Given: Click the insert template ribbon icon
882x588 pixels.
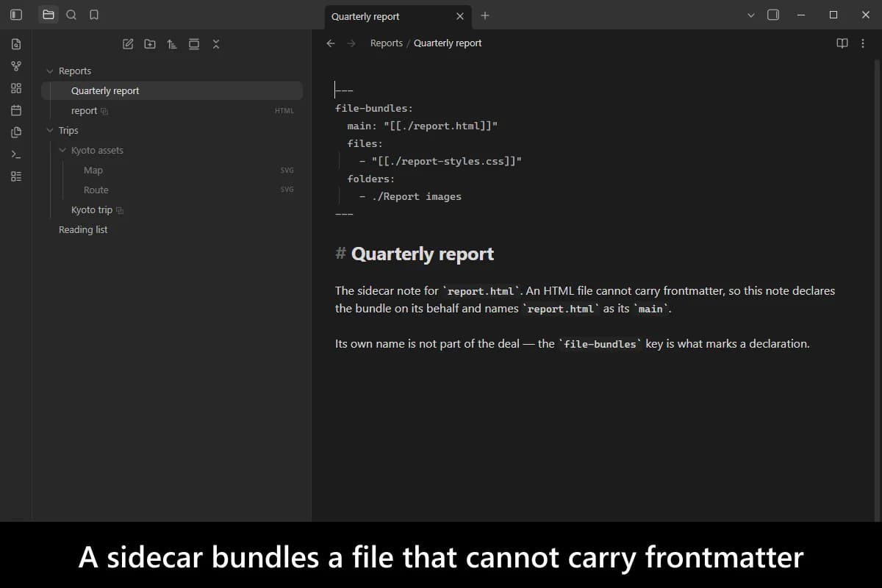Looking at the screenshot, I should click(15, 132).
